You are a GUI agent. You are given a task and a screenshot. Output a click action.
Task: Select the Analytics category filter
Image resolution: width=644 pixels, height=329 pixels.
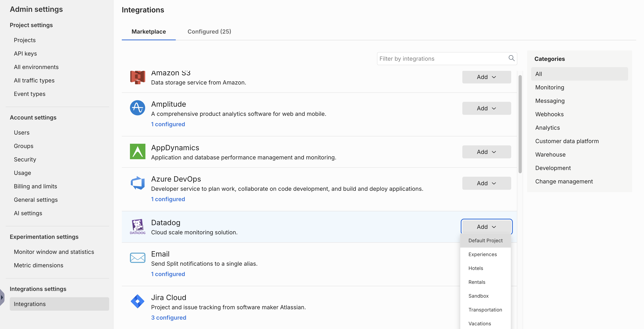(547, 127)
